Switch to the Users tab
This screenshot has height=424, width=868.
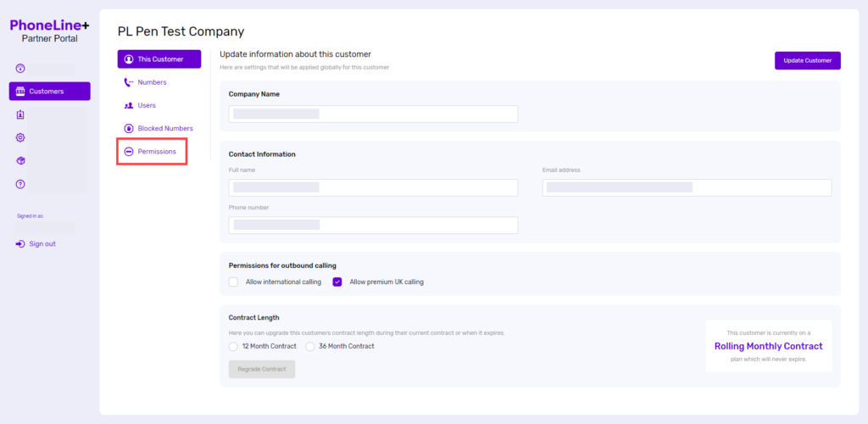pyautogui.click(x=146, y=106)
